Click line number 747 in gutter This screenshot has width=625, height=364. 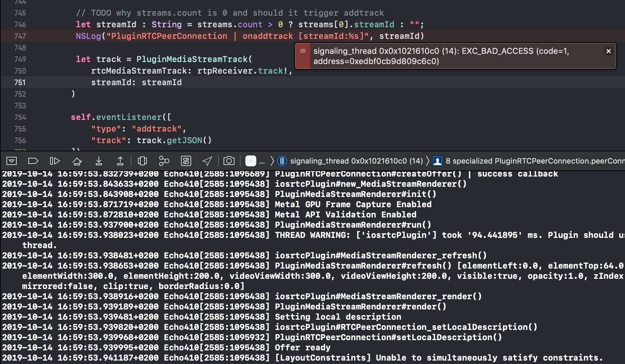(20, 36)
